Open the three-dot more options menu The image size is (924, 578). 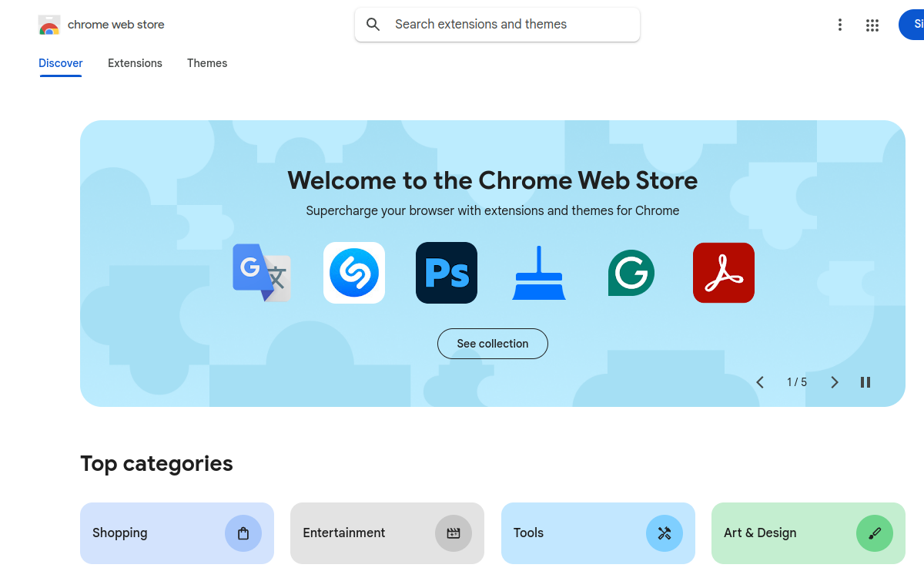click(x=840, y=25)
